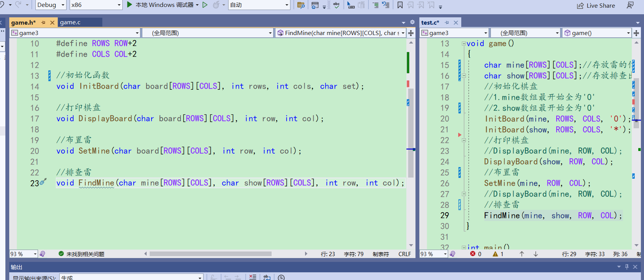This screenshot has width=644, height=280.
Task: Open the game() member dropdown
Action: pyautogui.click(x=597, y=33)
